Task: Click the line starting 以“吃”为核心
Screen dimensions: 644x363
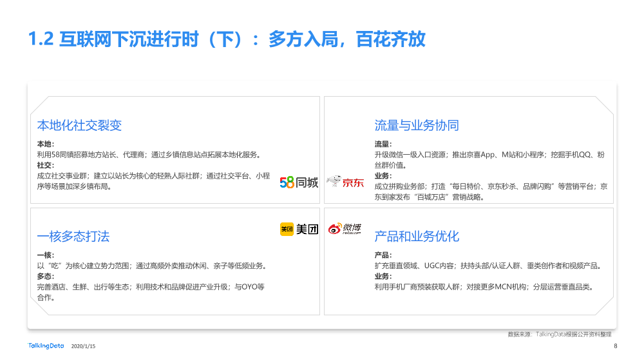Action: [x=153, y=266]
